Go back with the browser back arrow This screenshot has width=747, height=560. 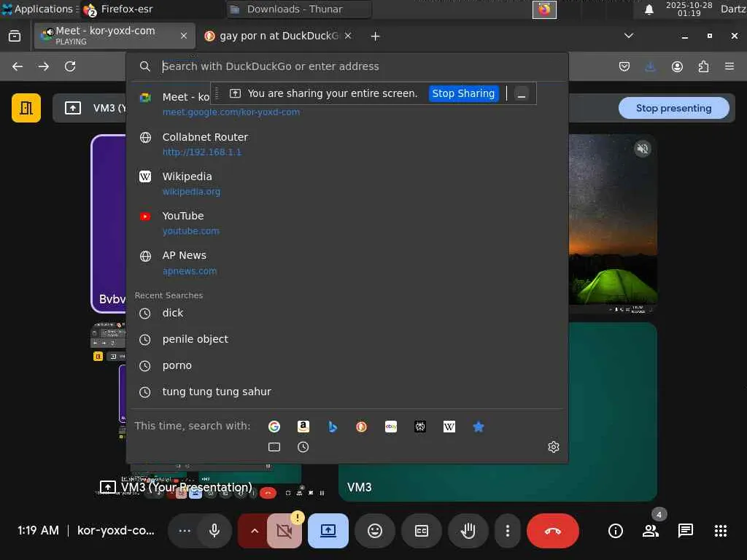coord(18,66)
